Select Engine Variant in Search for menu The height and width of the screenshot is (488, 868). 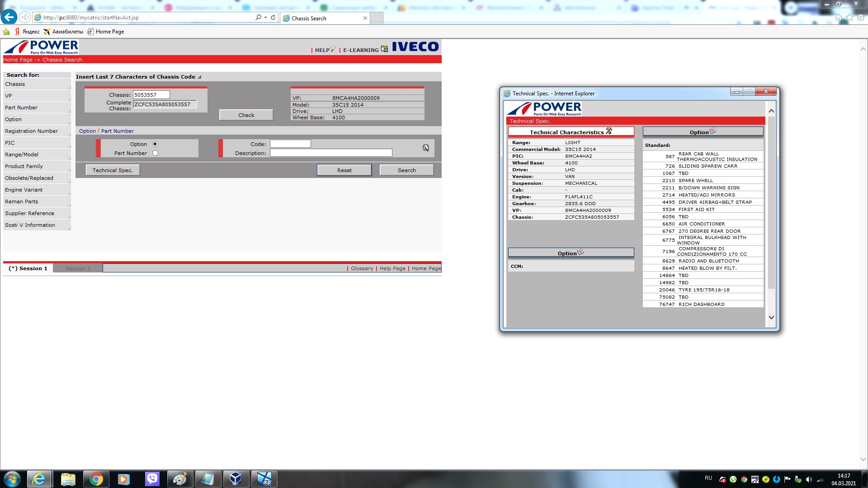(24, 190)
